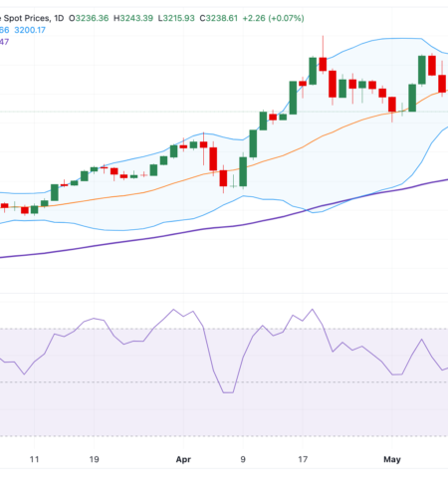
Task: Select the May label on time axis
Action: (392, 460)
